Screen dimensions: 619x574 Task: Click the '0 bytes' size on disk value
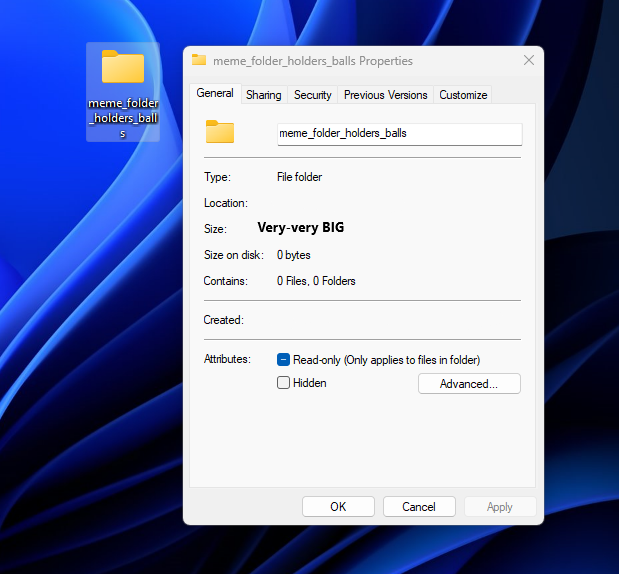point(294,255)
